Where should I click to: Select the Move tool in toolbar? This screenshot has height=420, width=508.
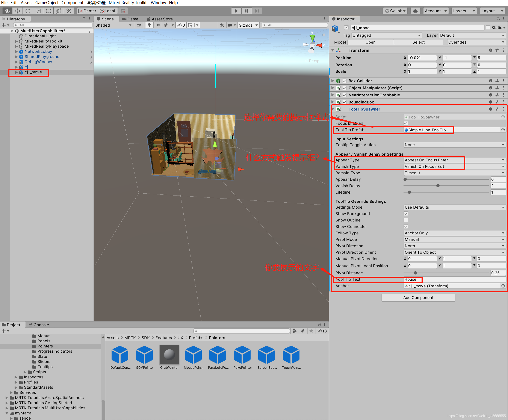[18, 11]
